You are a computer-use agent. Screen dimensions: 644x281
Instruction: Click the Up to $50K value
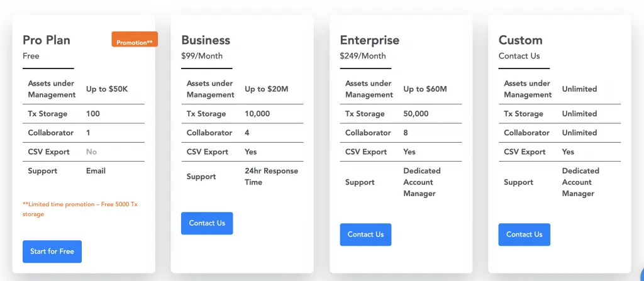[107, 89]
